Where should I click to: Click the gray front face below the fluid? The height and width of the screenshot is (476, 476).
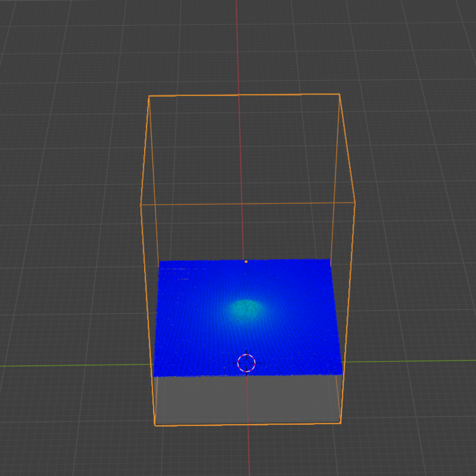pyautogui.click(x=248, y=399)
